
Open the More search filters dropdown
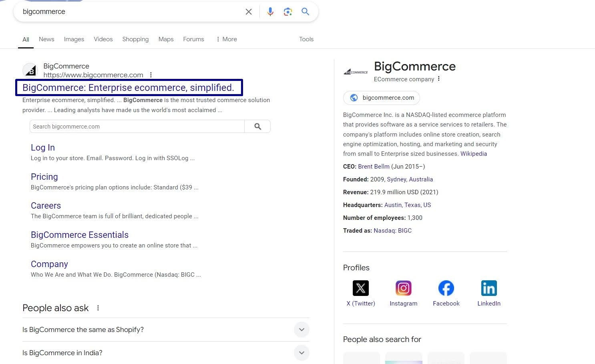coord(226,39)
